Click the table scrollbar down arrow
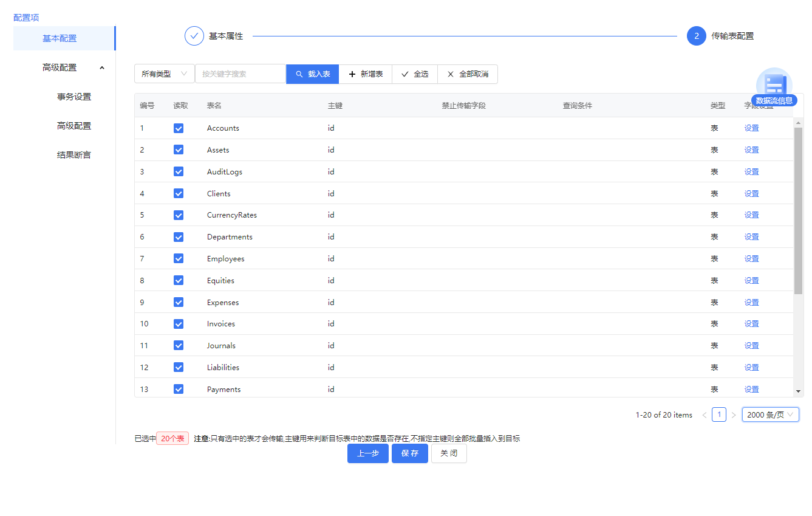 799,391
